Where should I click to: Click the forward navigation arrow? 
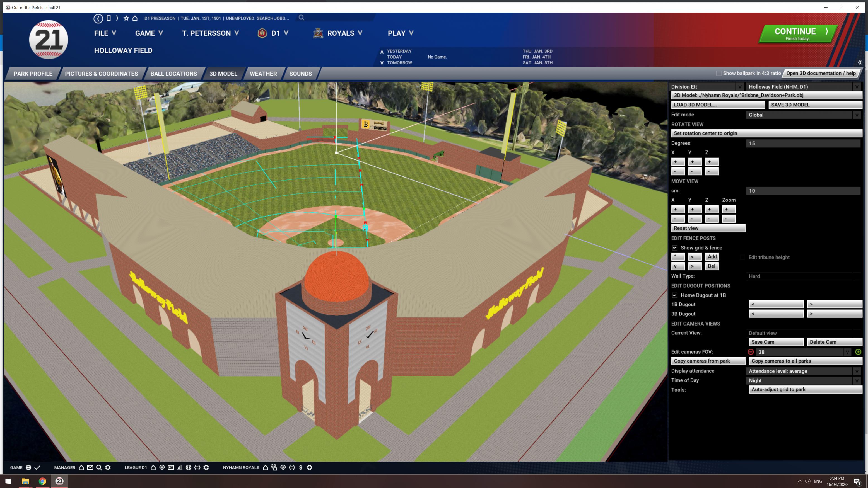click(x=117, y=18)
